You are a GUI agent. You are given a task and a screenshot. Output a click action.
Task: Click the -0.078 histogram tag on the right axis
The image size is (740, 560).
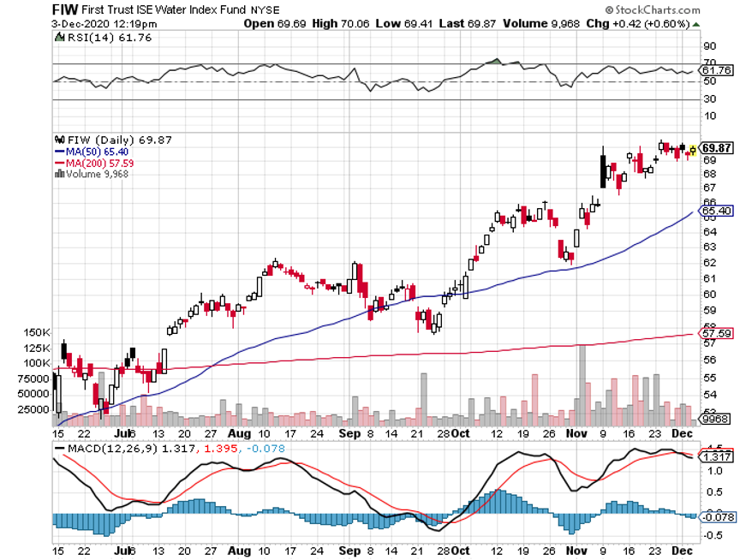(x=717, y=517)
